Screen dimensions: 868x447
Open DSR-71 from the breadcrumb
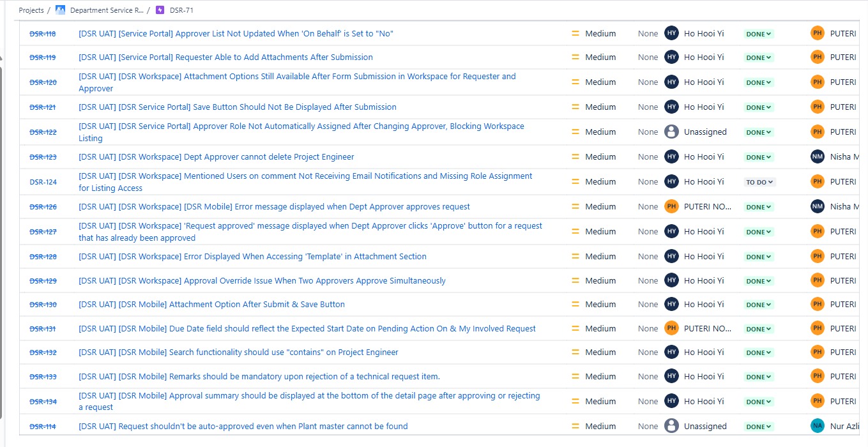coord(181,10)
